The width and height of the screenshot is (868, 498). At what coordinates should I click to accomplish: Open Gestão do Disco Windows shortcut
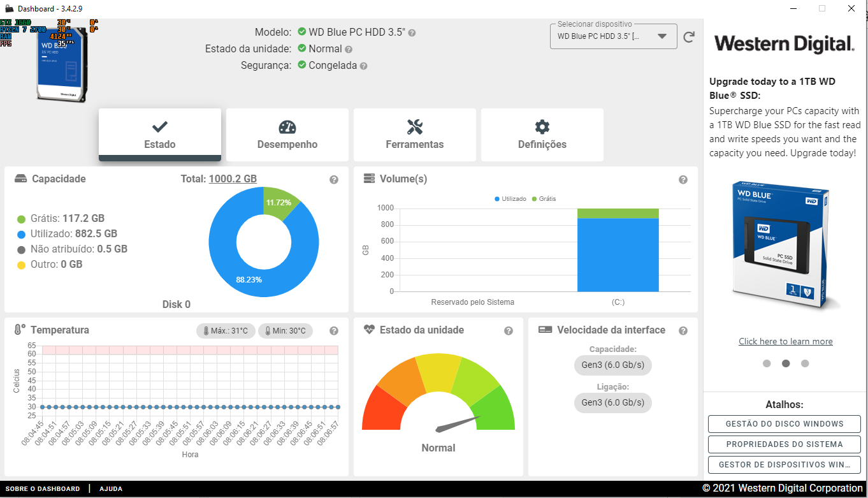click(x=785, y=424)
